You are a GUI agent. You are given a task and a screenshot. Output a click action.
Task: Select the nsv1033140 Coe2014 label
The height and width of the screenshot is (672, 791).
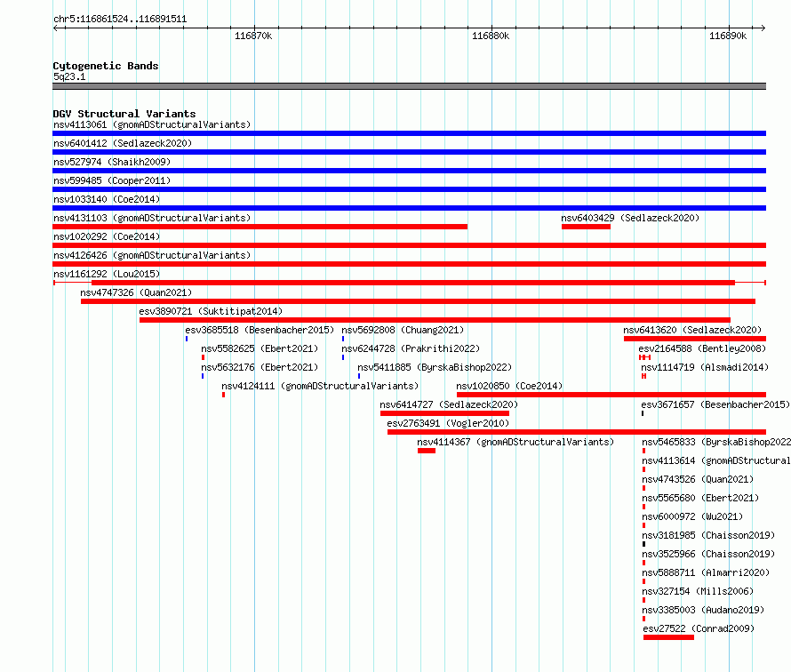(x=107, y=199)
